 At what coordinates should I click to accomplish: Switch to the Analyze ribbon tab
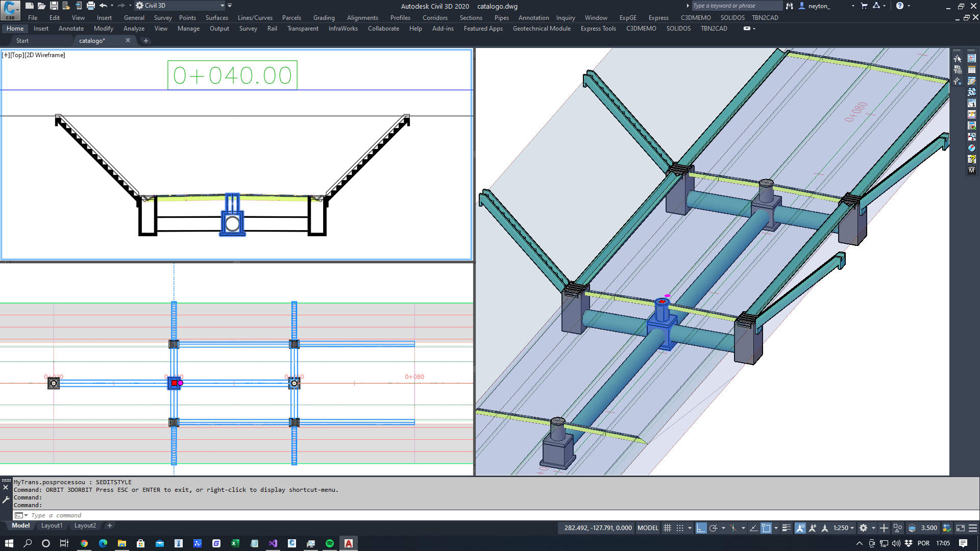134,29
